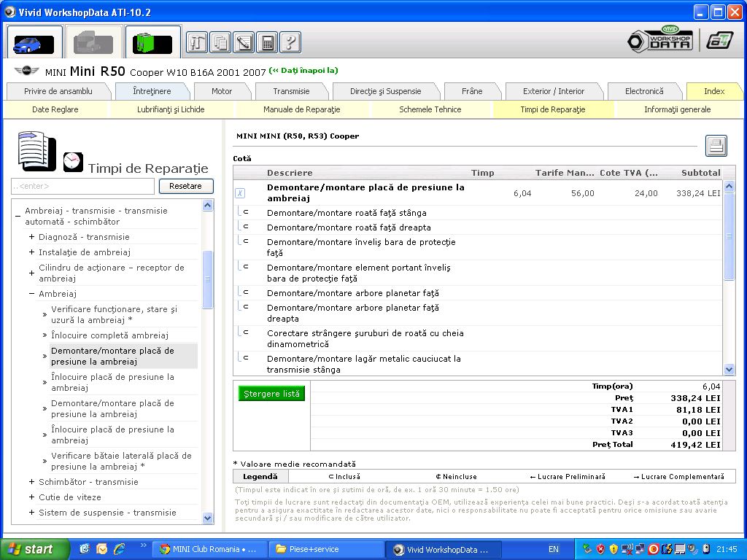Switch to the Frâne tab
Image resolution: width=747 pixels, height=560 pixels.
pyautogui.click(x=471, y=91)
